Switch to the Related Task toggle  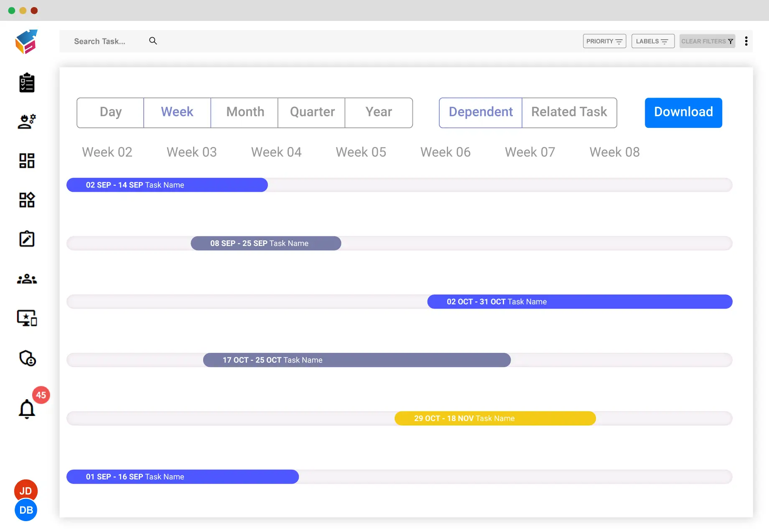click(x=569, y=112)
